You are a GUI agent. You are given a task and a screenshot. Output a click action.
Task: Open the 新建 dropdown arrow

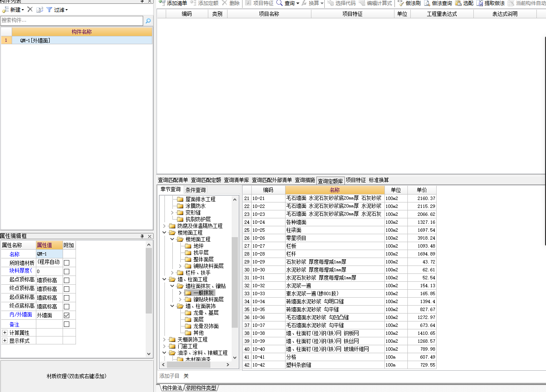coord(23,10)
